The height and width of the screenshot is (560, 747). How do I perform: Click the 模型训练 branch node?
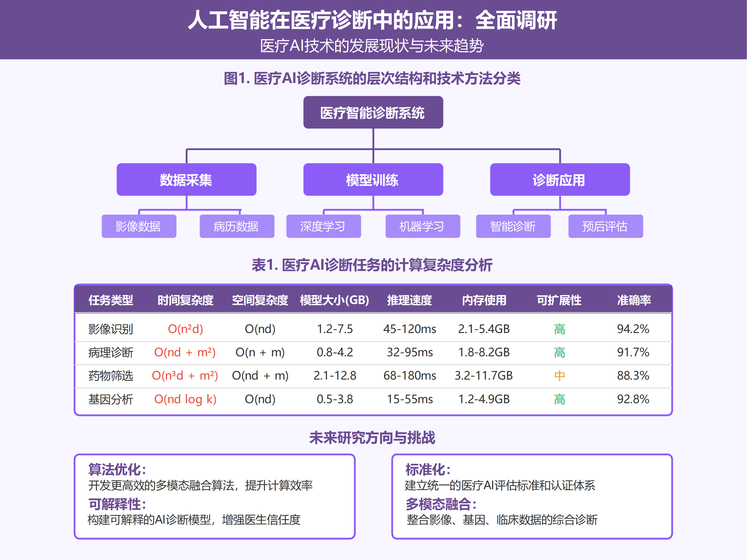pyautogui.click(x=373, y=179)
